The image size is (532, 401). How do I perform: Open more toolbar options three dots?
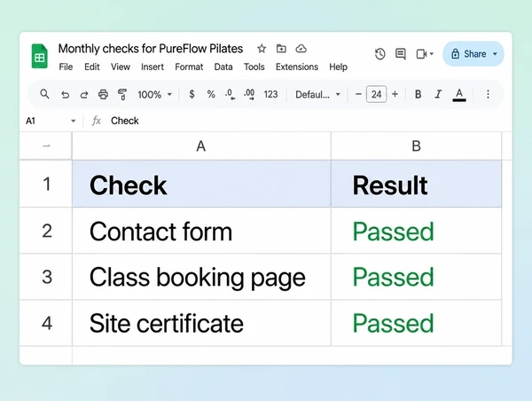tap(488, 94)
